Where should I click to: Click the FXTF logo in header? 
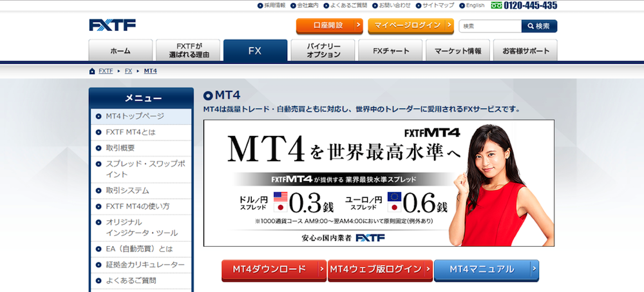tap(112, 25)
